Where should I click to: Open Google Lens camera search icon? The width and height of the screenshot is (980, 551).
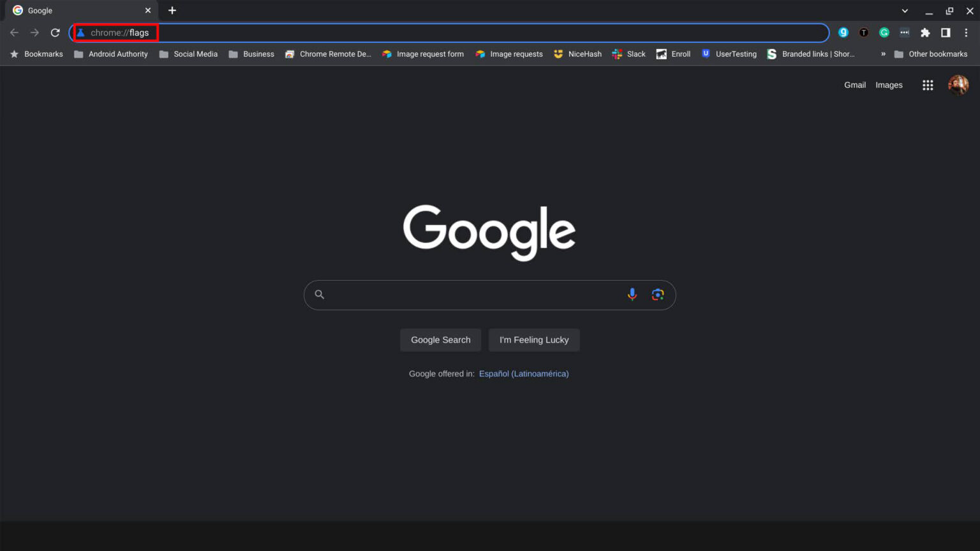click(658, 294)
